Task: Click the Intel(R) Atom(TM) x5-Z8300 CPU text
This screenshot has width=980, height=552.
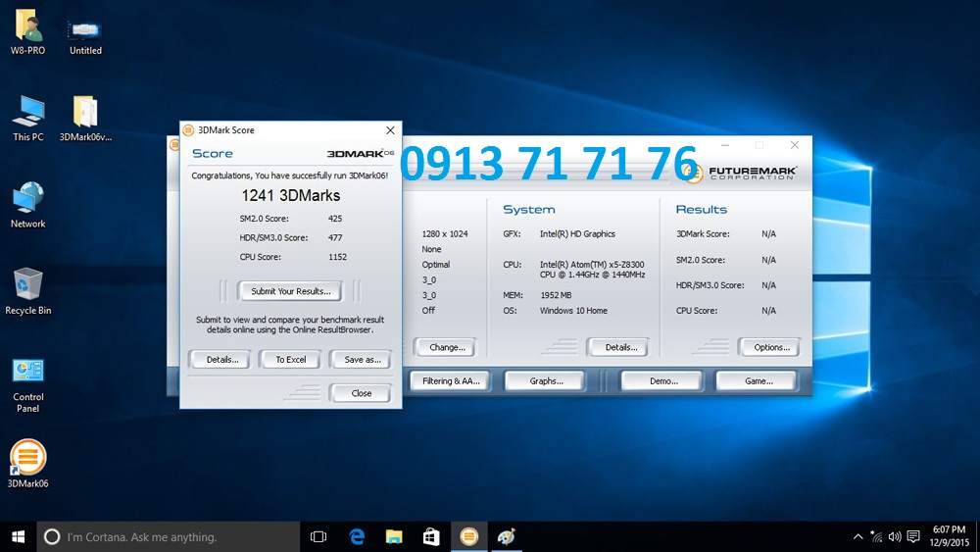Action: [x=592, y=270]
